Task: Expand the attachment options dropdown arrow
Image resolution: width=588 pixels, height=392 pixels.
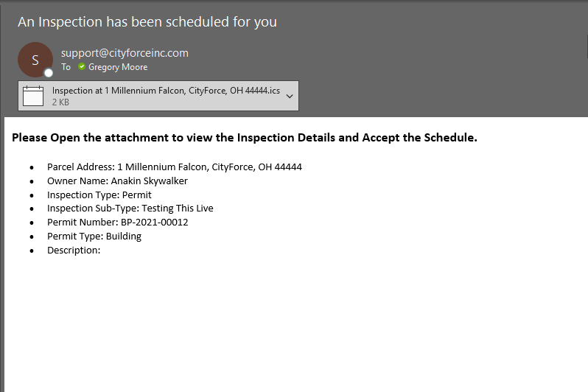Action: point(290,96)
